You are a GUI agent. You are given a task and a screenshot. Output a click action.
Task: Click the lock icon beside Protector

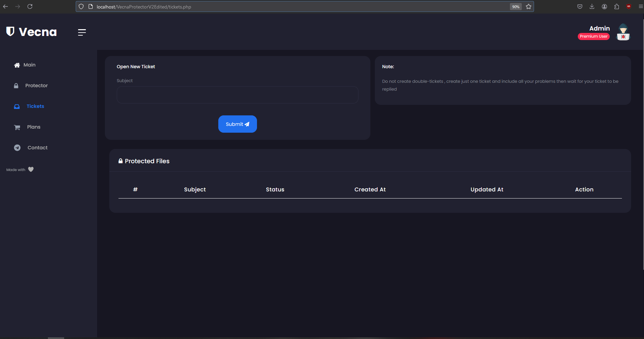click(16, 86)
